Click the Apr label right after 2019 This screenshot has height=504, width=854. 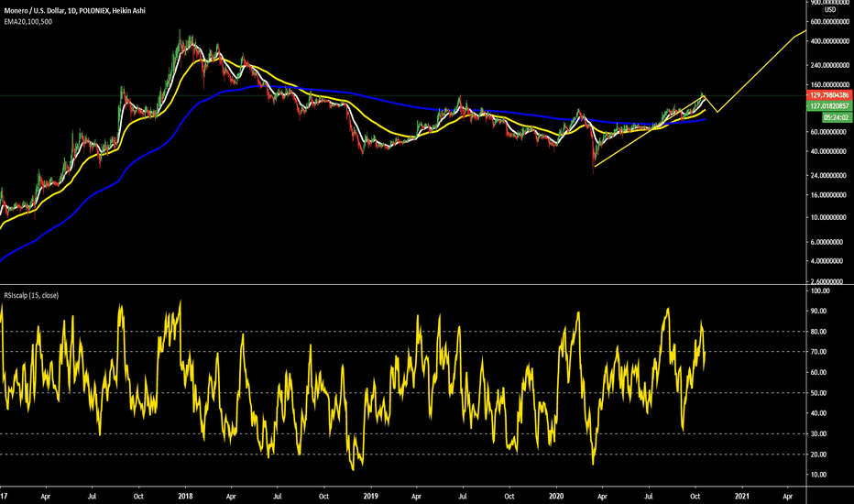point(416,497)
